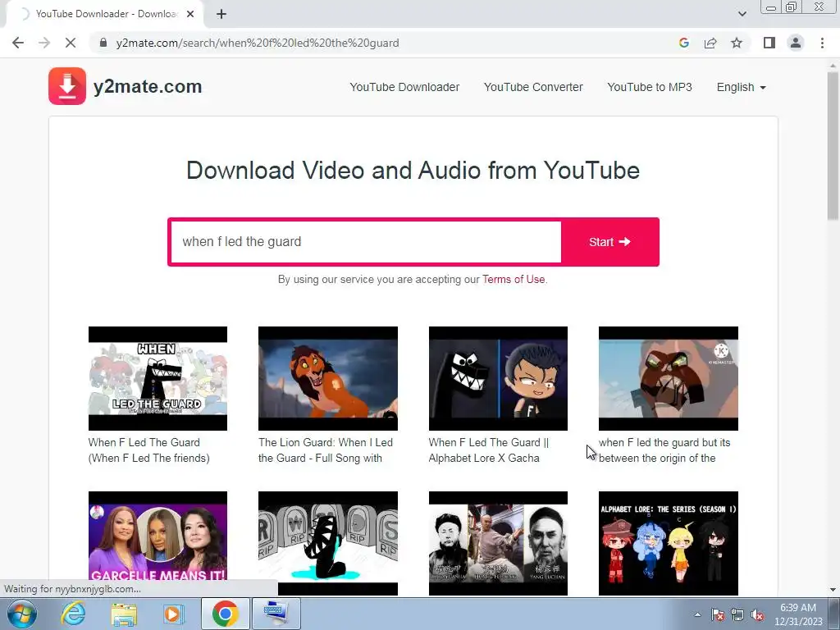
Task: Launch Internet Explorer from taskbar
Action: click(73, 614)
